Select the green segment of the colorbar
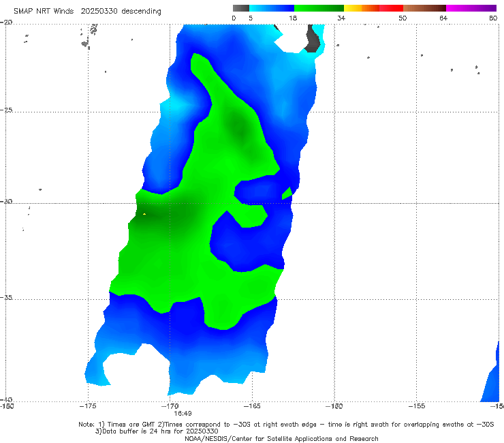Screen dimensions: 504x443 pyautogui.click(x=319, y=8)
